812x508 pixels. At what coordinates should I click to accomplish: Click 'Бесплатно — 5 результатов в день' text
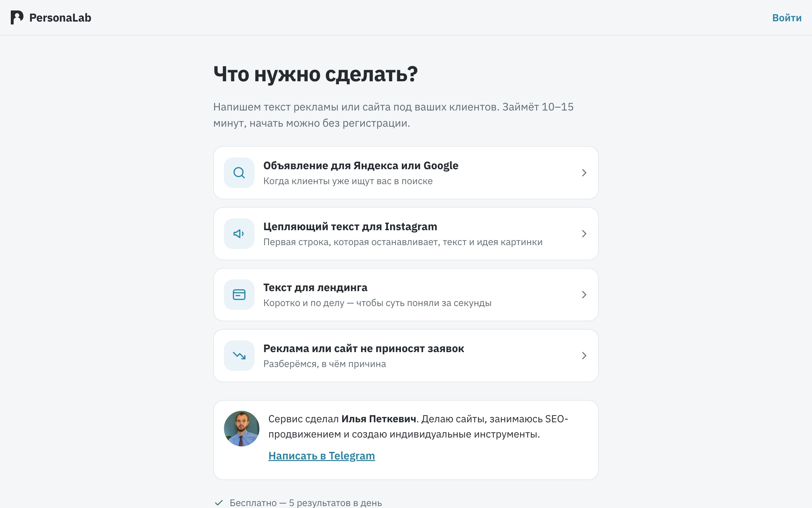306,503
